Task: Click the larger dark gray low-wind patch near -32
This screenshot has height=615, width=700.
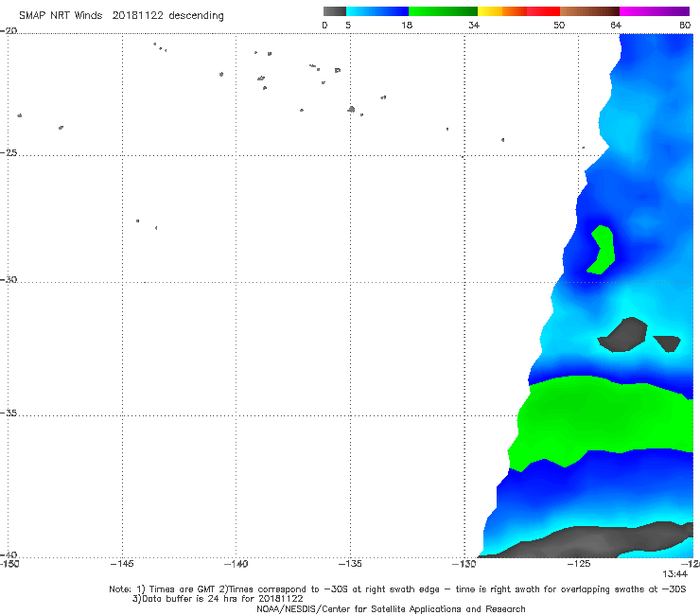Action: click(624, 335)
